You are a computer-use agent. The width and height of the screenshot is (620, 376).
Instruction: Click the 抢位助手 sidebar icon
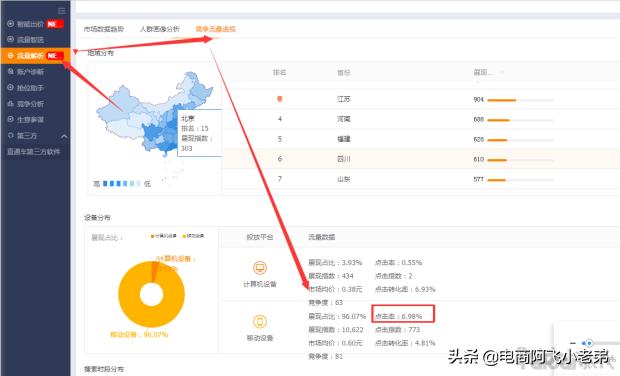11,87
